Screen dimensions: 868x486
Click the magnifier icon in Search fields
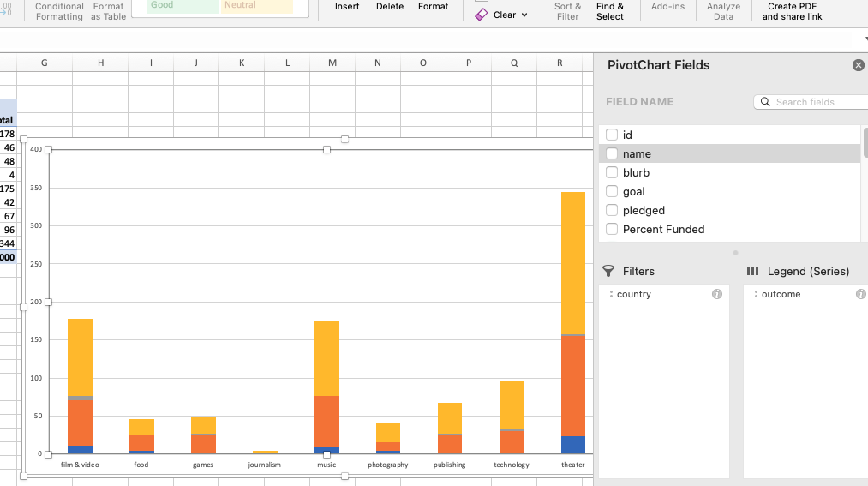coord(765,102)
